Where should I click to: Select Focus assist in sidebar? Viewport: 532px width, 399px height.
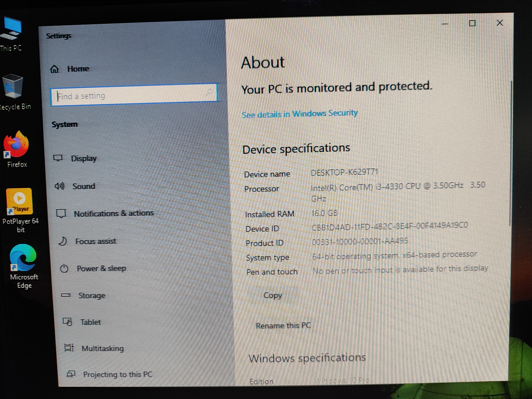[x=95, y=241]
